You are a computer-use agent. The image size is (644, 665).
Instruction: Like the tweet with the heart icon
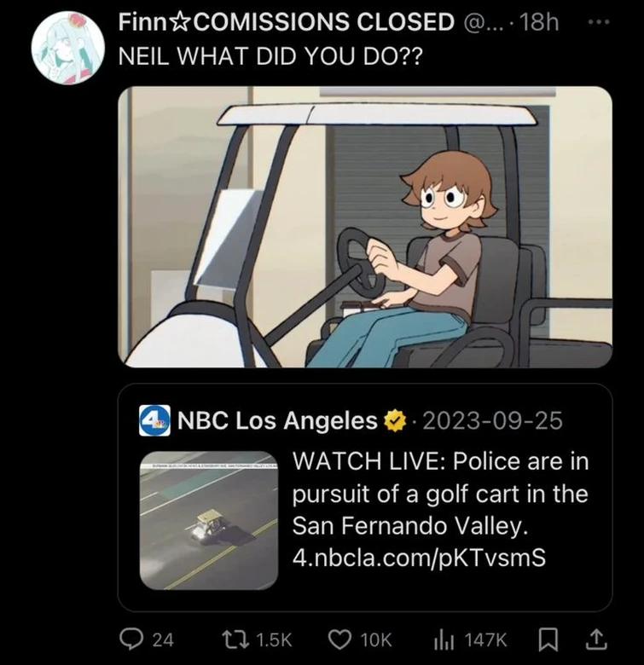click(x=340, y=639)
